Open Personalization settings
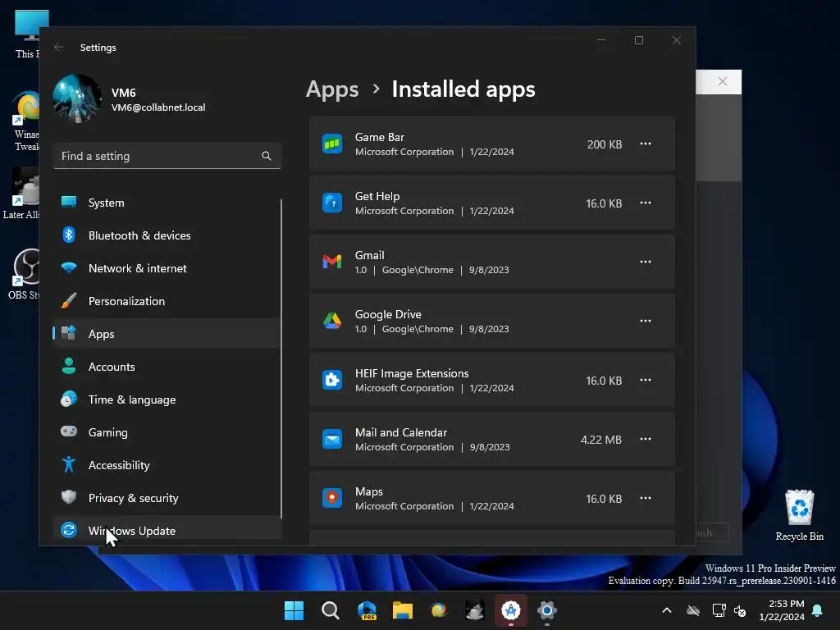This screenshot has width=840, height=630. (166, 301)
